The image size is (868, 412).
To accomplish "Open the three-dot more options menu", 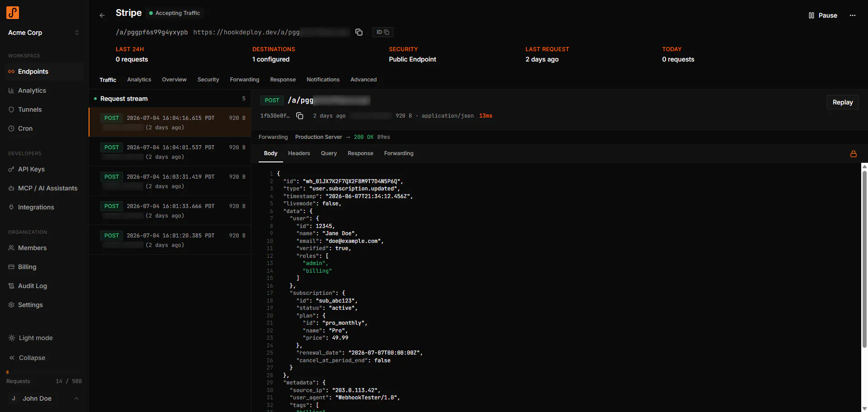I will click(x=853, y=15).
